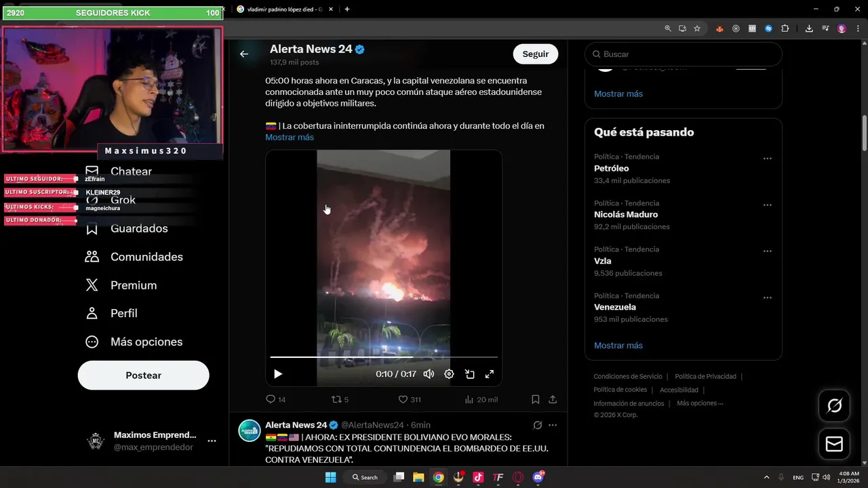This screenshot has width=868, height=488.
Task: Open Guardados in the sidebar
Action: (x=127, y=228)
